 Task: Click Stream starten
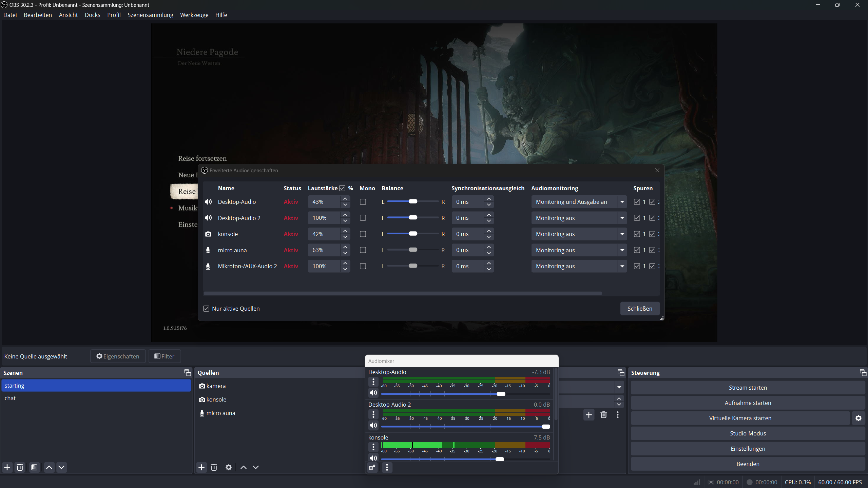click(748, 388)
